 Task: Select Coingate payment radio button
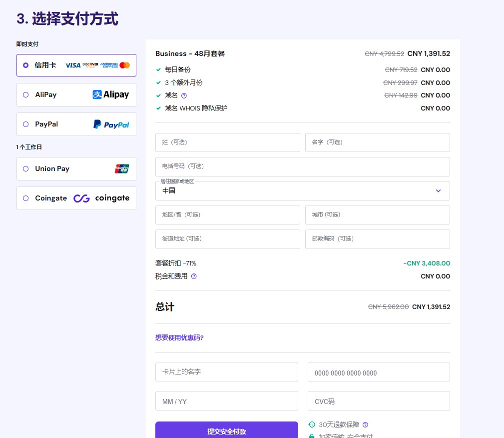click(25, 198)
